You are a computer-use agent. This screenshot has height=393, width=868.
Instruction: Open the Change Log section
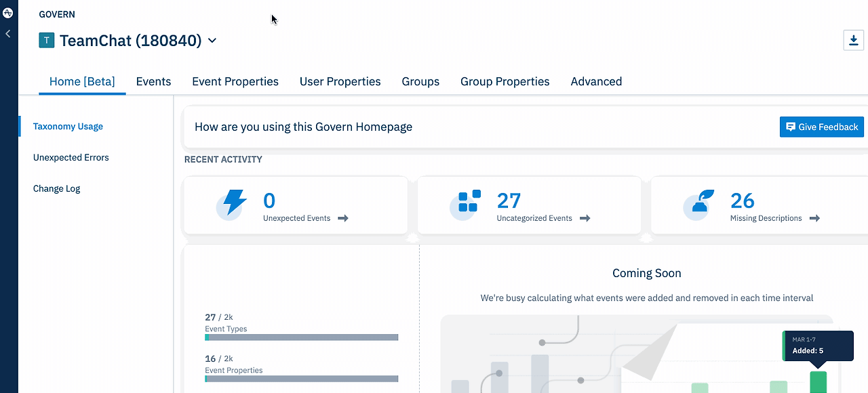click(56, 188)
